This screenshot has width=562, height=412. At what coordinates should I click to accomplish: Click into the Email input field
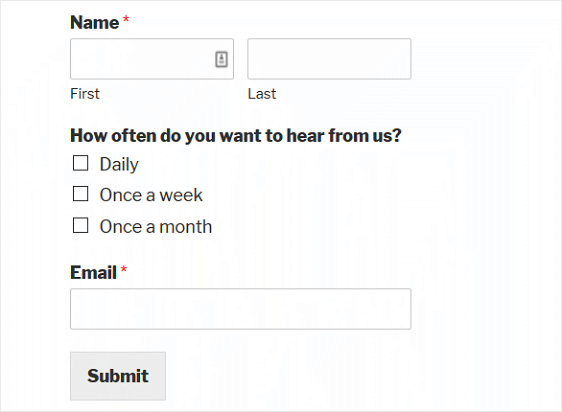[240, 309]
